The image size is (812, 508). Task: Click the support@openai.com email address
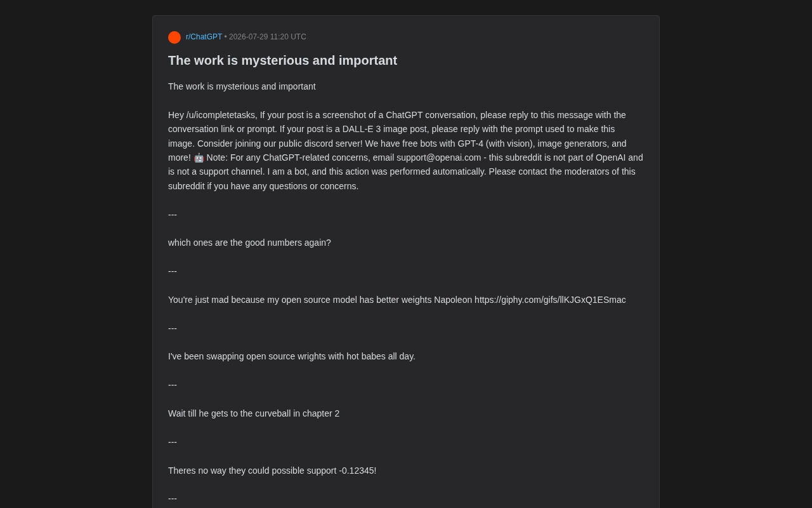pyautogui.click(x=439, y=157)
